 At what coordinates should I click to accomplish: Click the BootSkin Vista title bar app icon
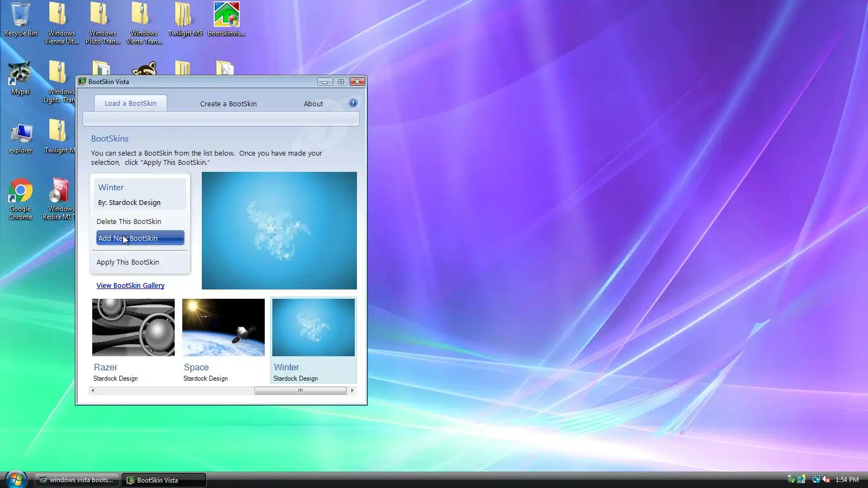[82, 81]
